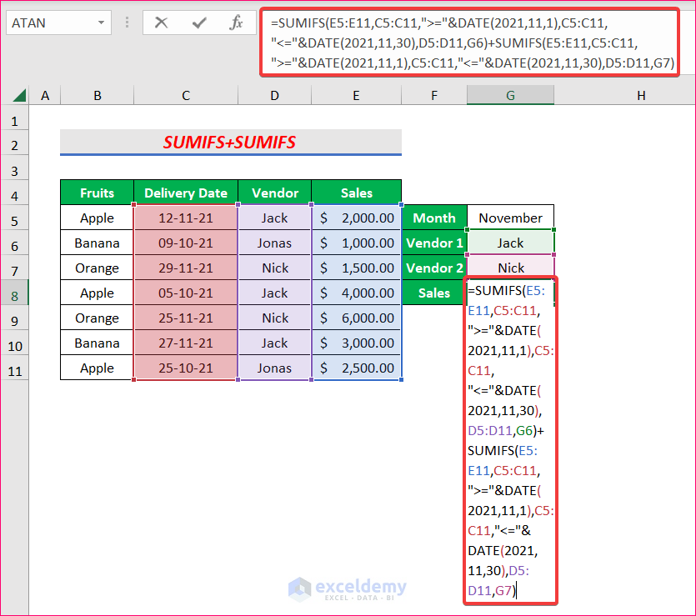The width and height of the screenshot is (696, 616).
Task: Select column F header
Action: 434,95
